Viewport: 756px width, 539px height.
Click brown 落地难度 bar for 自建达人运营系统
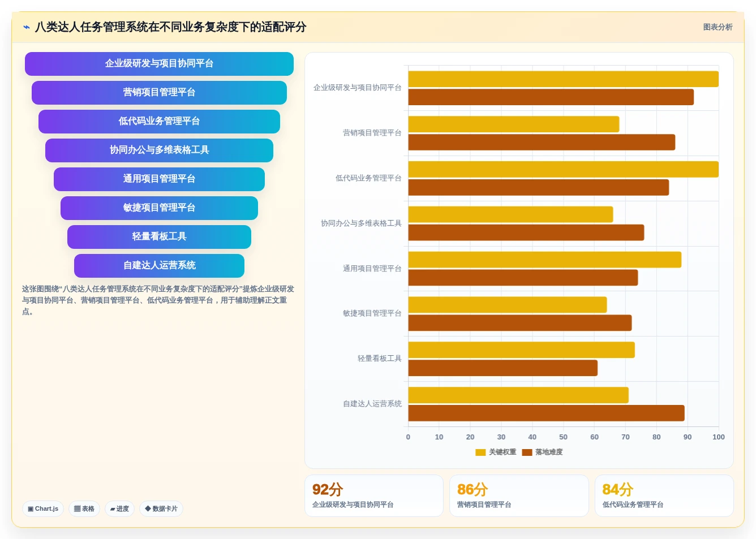(546, 413)
